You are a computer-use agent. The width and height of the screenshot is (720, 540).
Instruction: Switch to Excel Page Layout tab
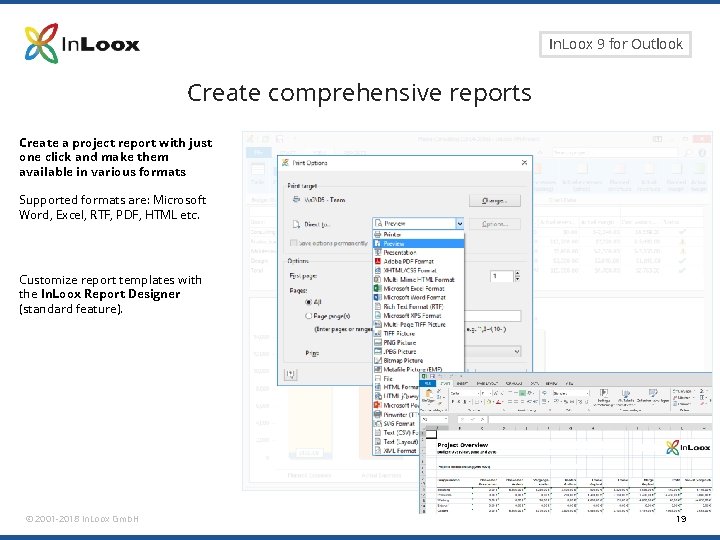(487, 383)
